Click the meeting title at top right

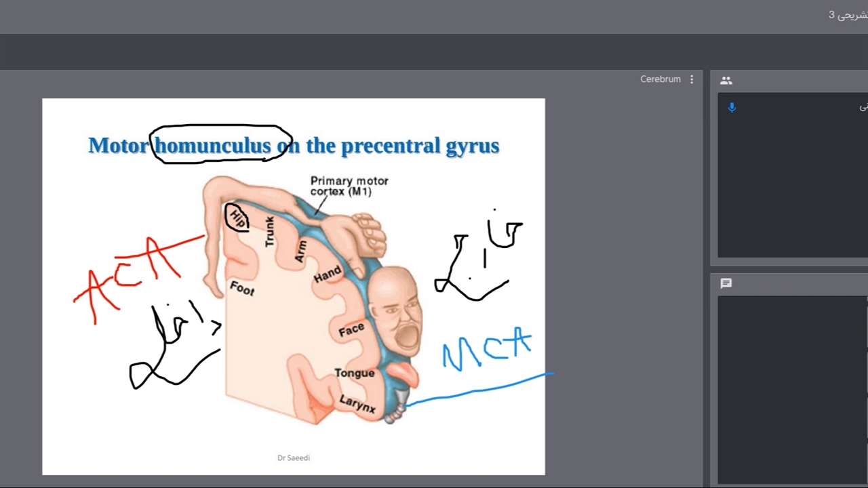point(848,15)
